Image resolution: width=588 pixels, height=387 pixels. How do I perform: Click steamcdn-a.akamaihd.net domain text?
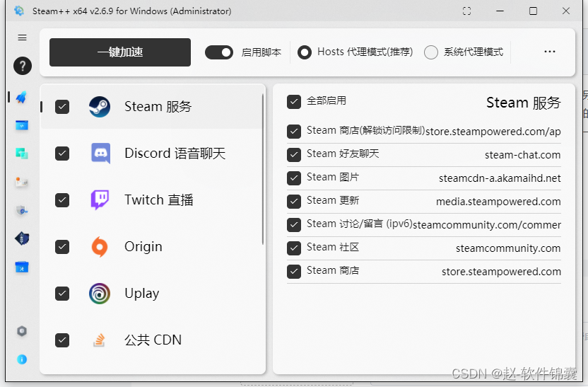pos(500,178)
